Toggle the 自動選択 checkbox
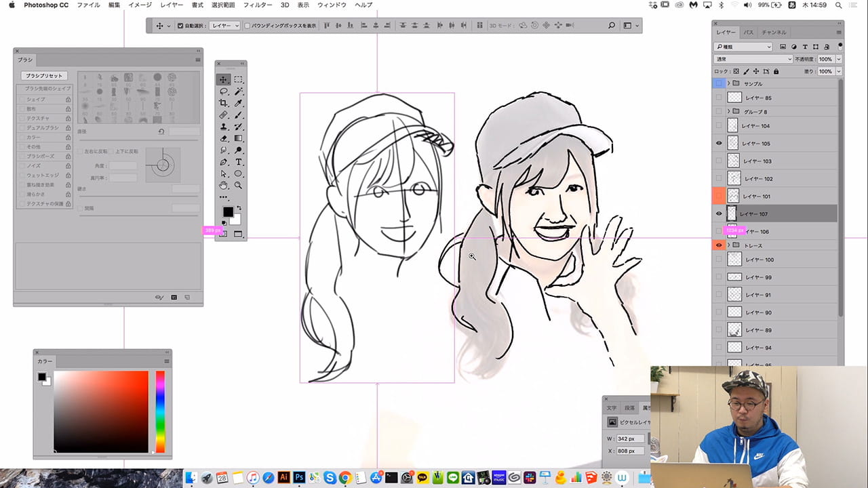868x488 pixels. (180, 26)
